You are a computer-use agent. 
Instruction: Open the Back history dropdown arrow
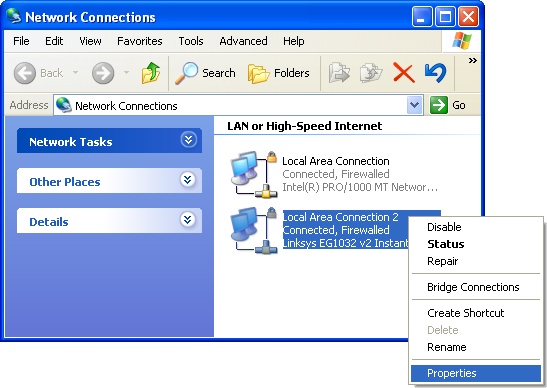[x=75, y=73]
